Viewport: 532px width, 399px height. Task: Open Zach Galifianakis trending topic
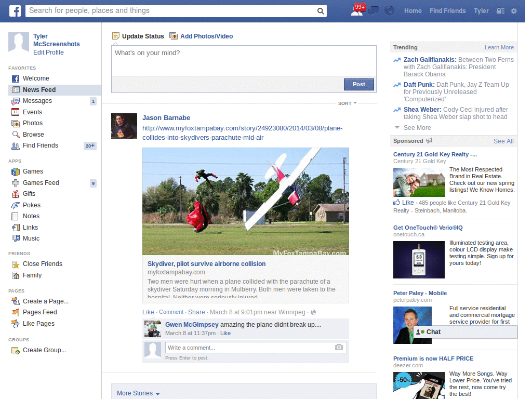tap(430, 60)
